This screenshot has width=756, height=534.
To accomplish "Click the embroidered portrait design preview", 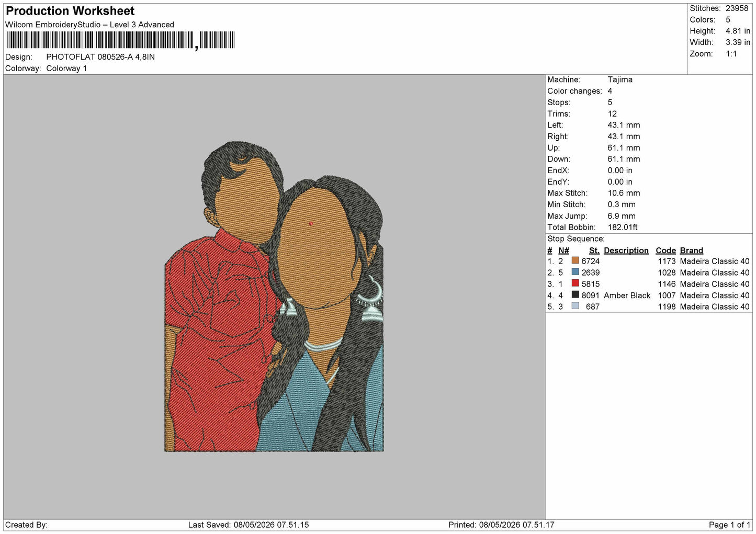I will coord(274,297).
